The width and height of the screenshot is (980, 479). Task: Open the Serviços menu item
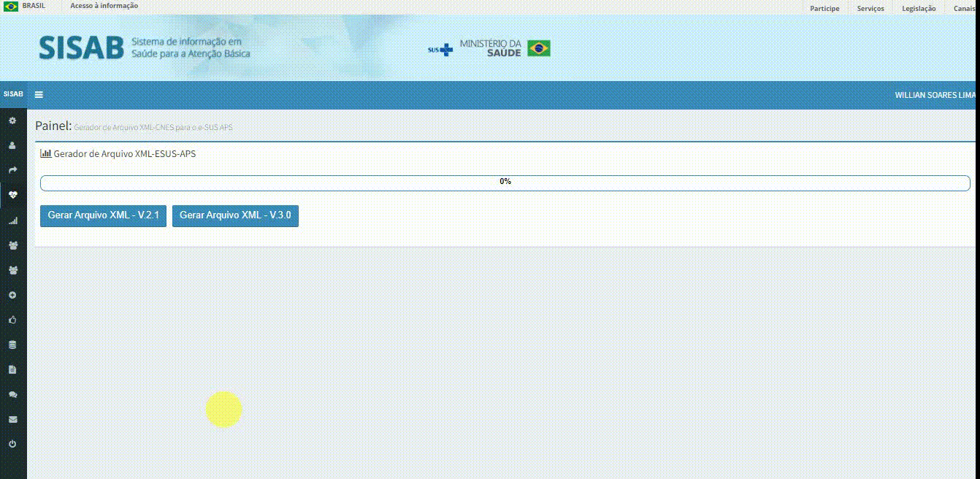click(x=870, y=9)
